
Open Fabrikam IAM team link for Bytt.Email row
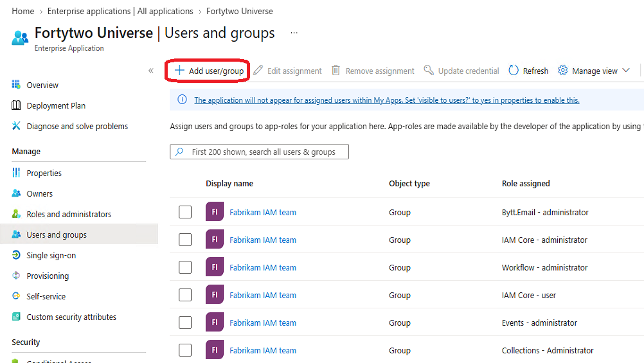263,212
